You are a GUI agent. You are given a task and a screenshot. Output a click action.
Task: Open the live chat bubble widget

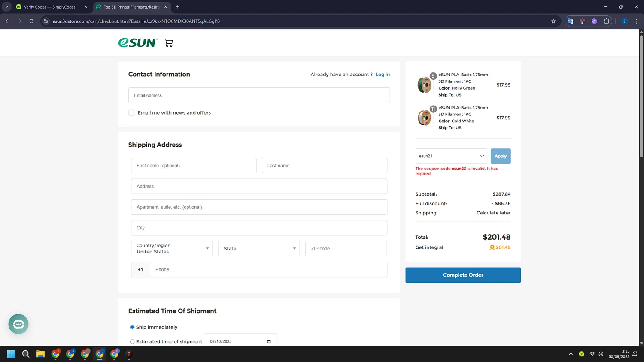18,324
